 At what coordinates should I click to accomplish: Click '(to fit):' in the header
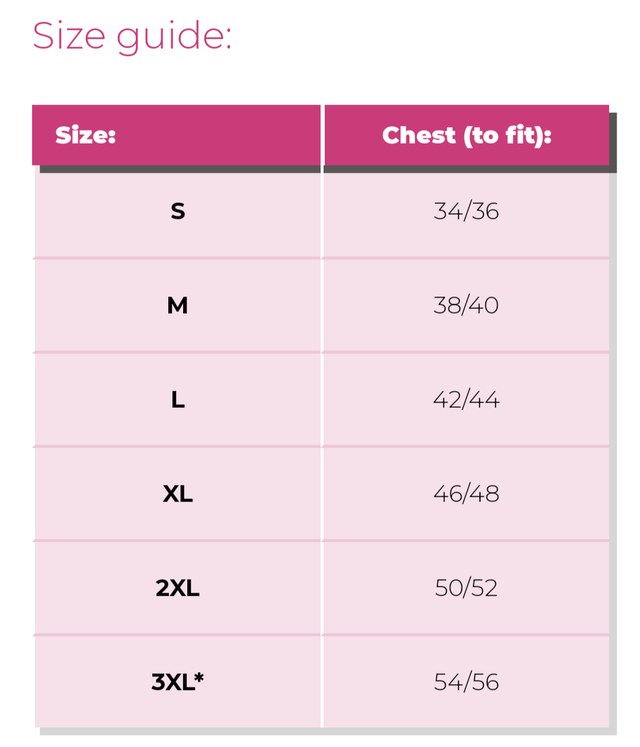tap(507, 135)
